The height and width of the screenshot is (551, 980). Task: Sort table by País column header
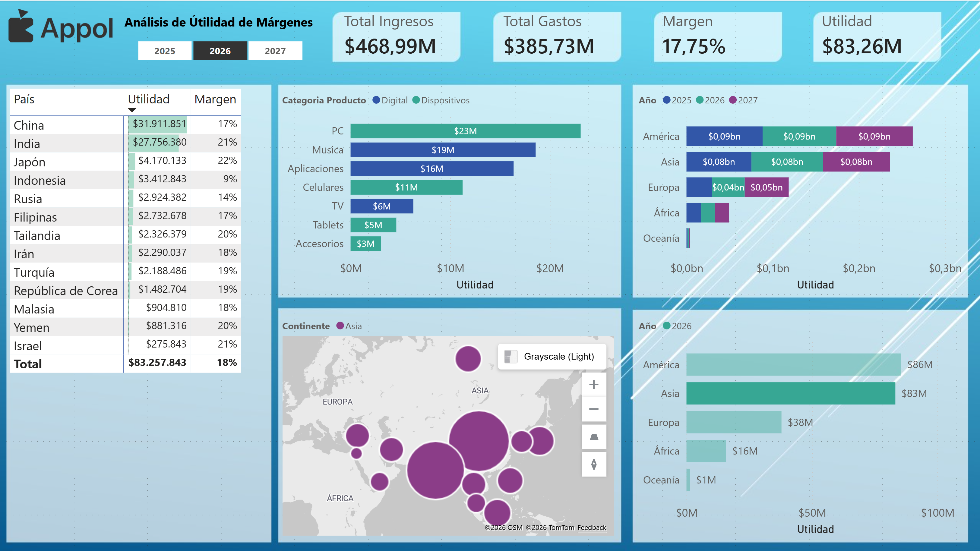[x=24, y=99]
